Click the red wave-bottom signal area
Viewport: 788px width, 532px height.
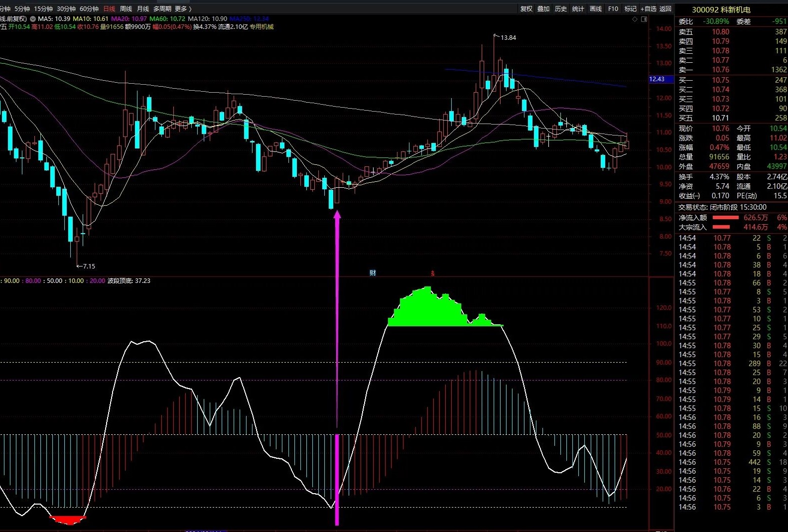click(x=68, y=520)
